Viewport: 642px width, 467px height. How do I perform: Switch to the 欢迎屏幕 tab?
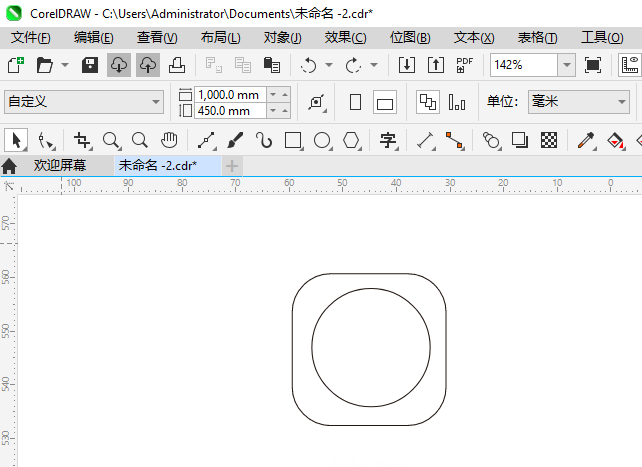(x=60, y=165)
